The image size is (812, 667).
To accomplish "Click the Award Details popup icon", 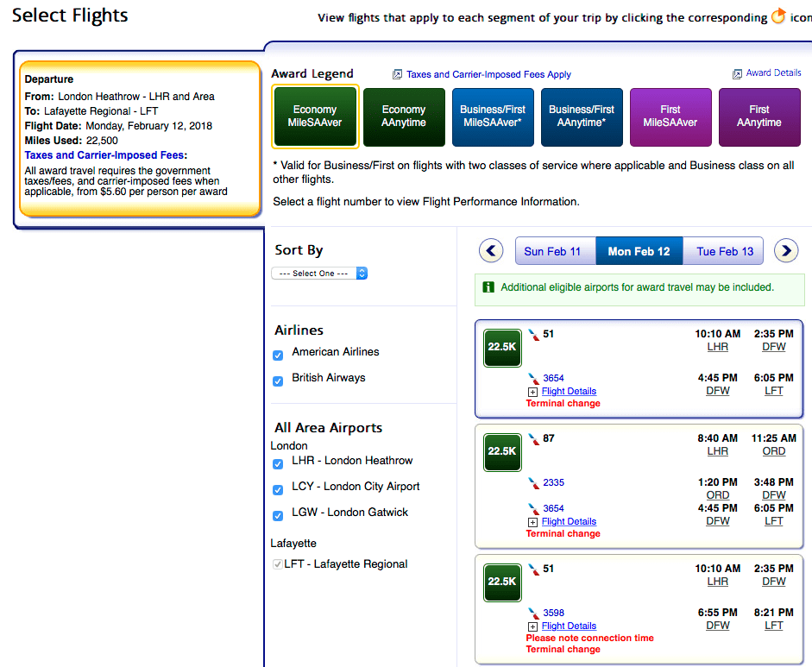I will (x=737, y=74).
